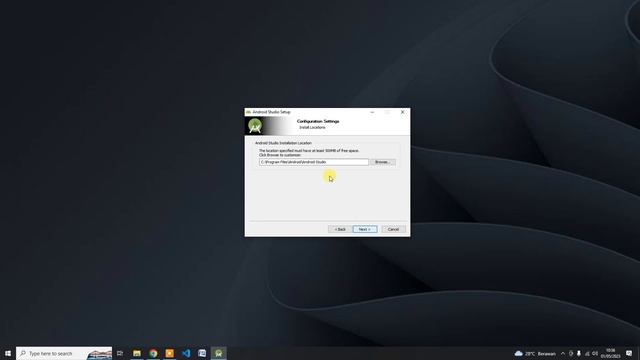
Task: Open the notification center icon
Action: (629, 353)
